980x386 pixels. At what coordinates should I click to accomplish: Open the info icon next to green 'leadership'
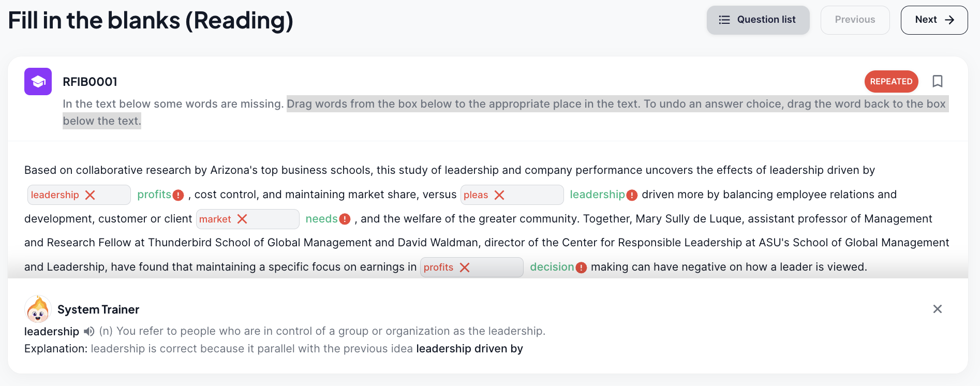[x=631, y=195]
